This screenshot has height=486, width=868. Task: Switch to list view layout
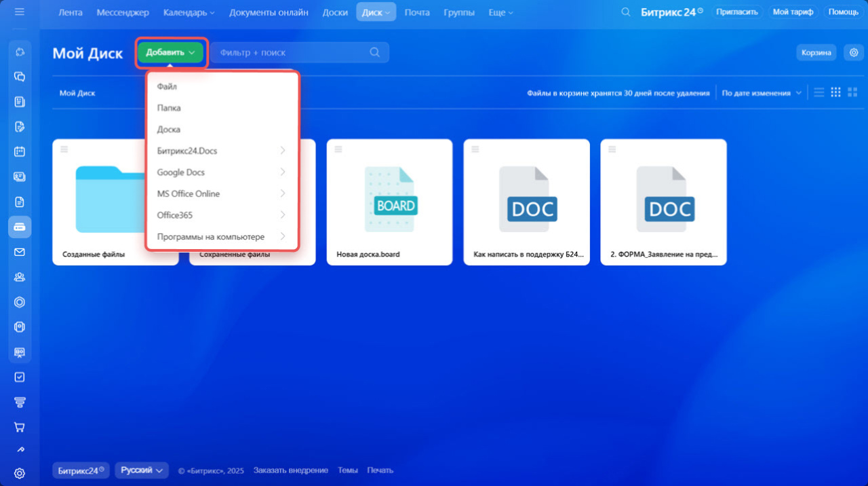tap(819, 92)
